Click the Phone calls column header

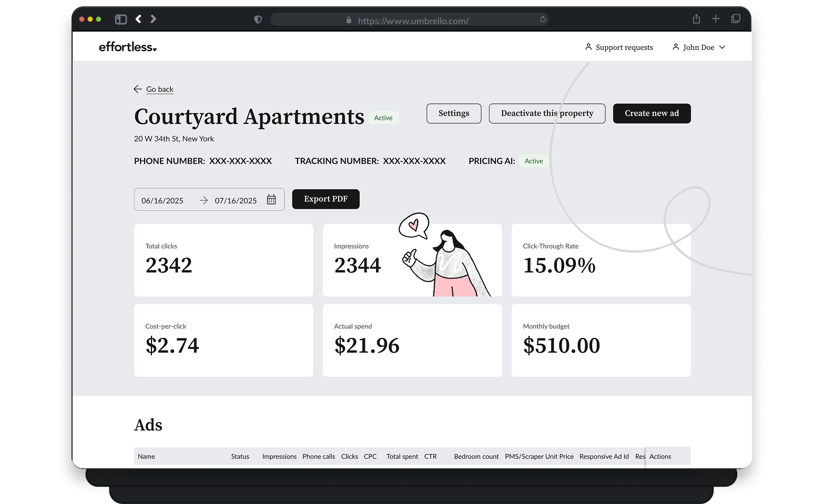click(319, 457)
